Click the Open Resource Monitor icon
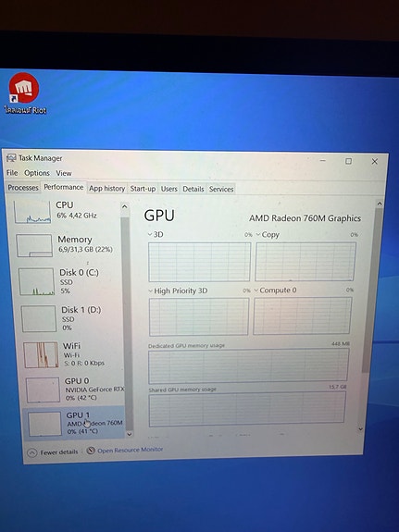 pyautogui.click(x=91, y=451)
